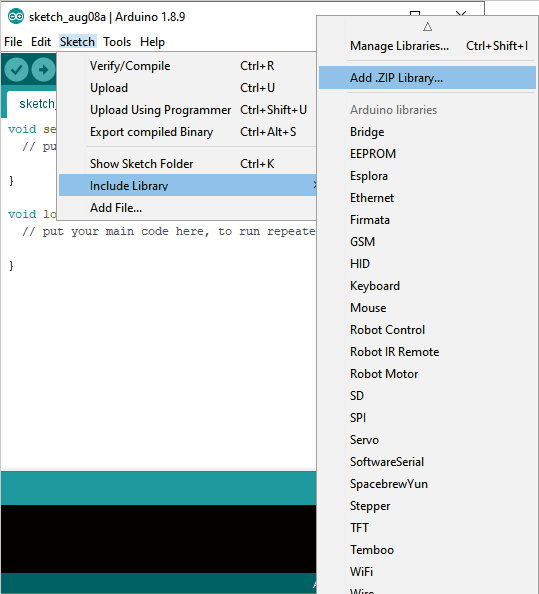Include the GSM library
This screenshot has height=594, width=539.
pos(427,242)
